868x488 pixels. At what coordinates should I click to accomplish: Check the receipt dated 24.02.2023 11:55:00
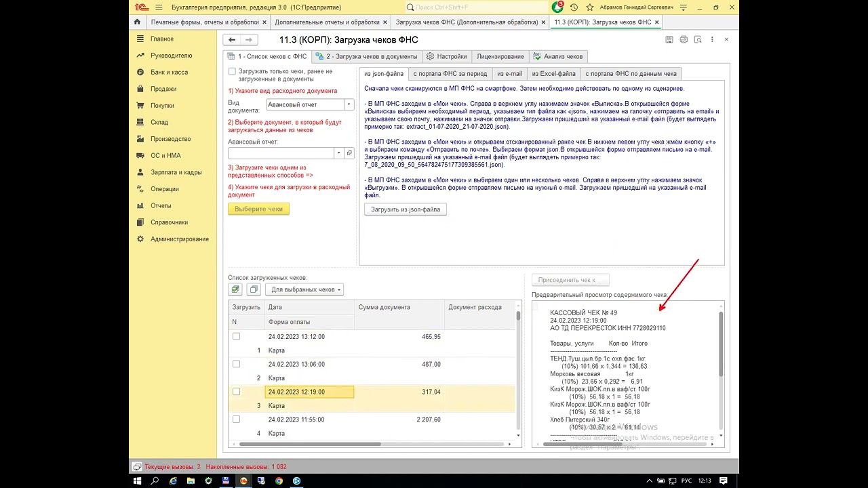[x=236, y=419]
